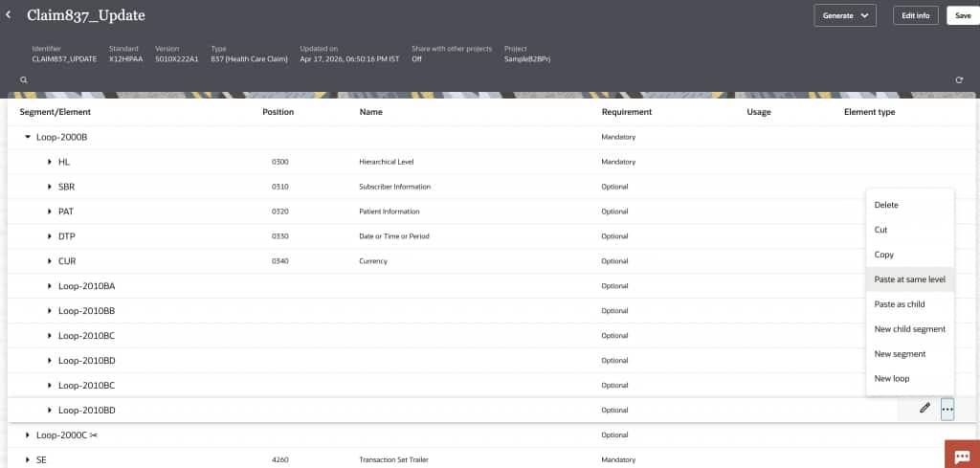Expand the SE segment
This screenshot has width=980, height=468.
point(27,459)
